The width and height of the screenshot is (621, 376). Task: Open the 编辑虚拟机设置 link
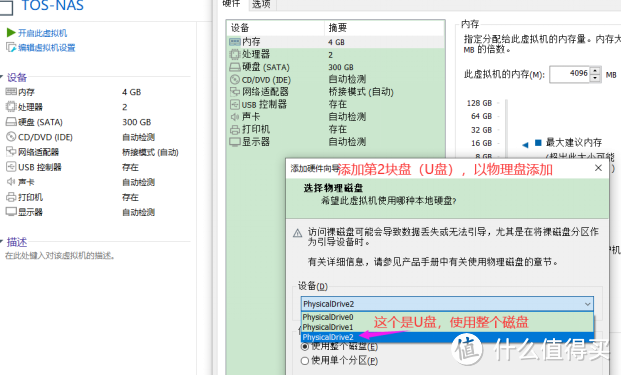coord(47,48)
